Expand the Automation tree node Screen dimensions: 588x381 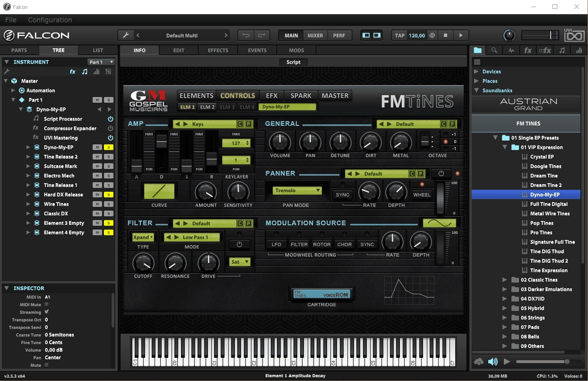(13, 90)
